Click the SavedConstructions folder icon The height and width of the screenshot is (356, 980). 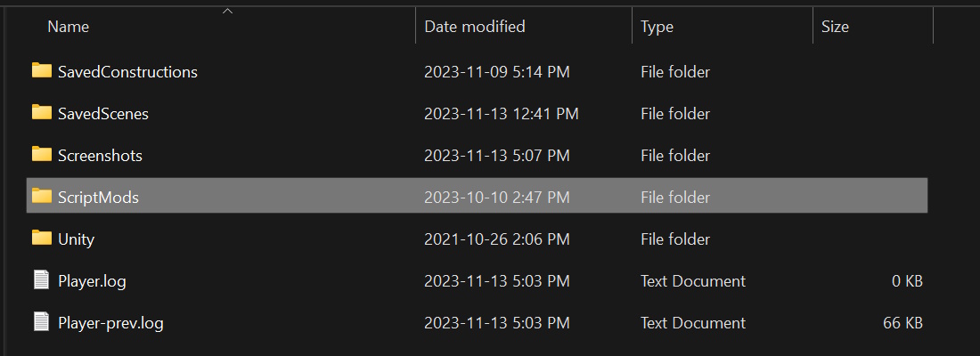click(x=41, y=70)
